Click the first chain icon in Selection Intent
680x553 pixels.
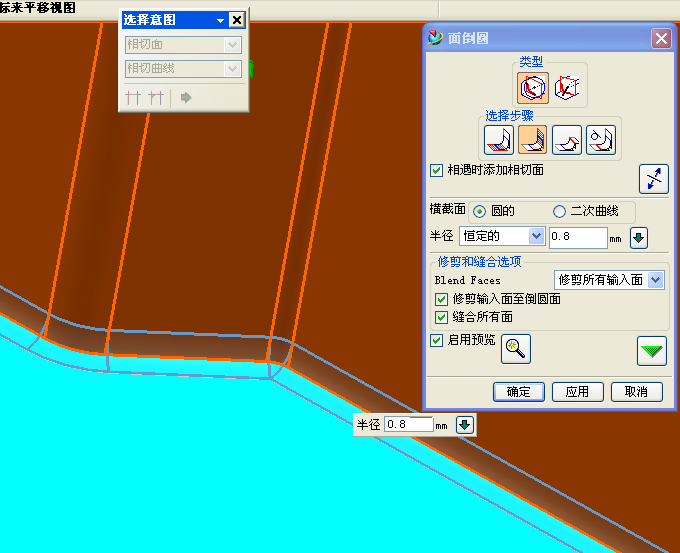tap(133, 98)
